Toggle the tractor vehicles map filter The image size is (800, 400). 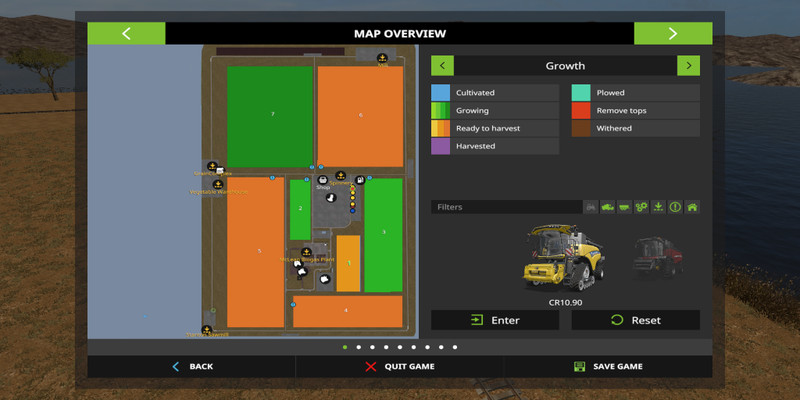pyautogui.click(x=591, y=207)
